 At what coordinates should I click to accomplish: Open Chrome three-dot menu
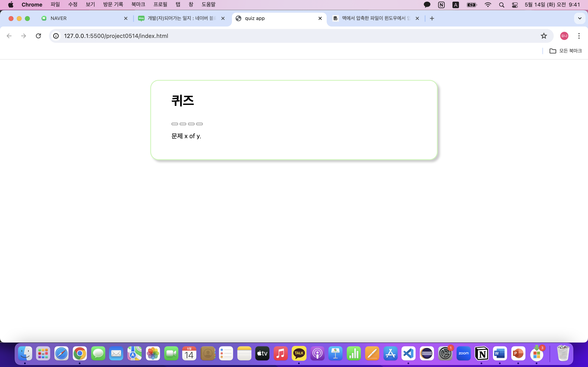(579, 36)
